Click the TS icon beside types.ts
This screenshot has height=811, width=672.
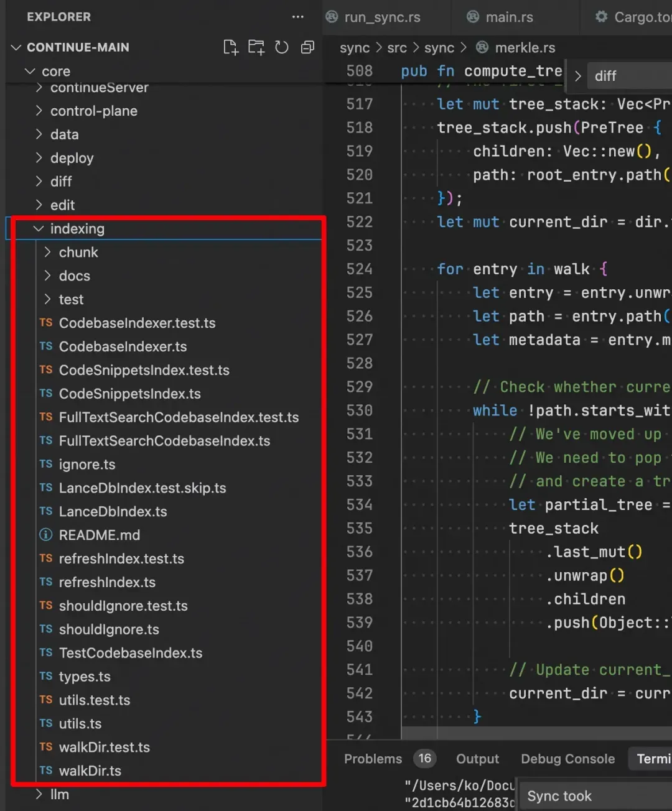coord(46,676)
